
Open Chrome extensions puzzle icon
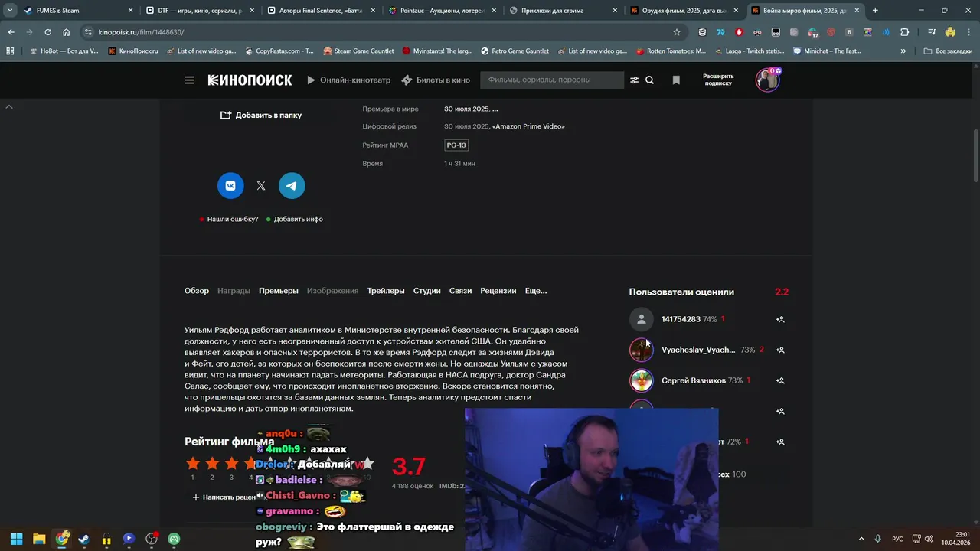[904, 32]
